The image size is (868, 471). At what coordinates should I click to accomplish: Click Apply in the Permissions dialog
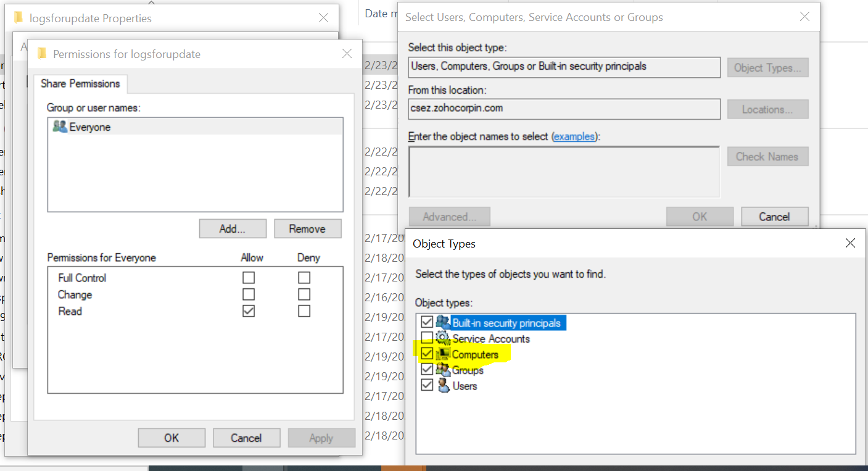(x=321, y=438)
